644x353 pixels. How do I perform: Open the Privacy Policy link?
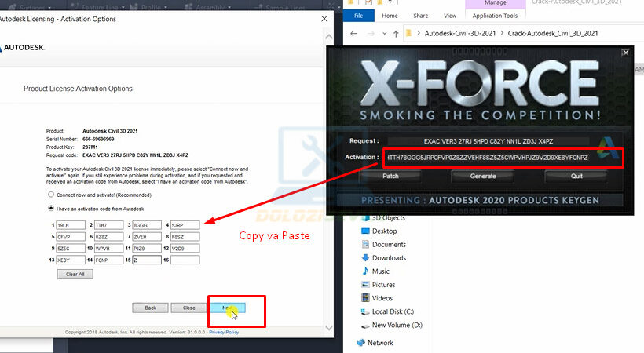pyautogui.click(x=224, y=332)
